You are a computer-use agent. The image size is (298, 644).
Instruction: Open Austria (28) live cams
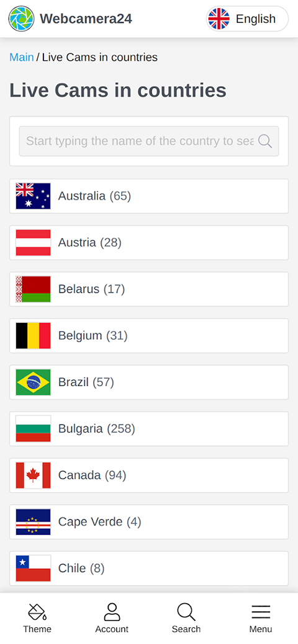tap(149, 243)
